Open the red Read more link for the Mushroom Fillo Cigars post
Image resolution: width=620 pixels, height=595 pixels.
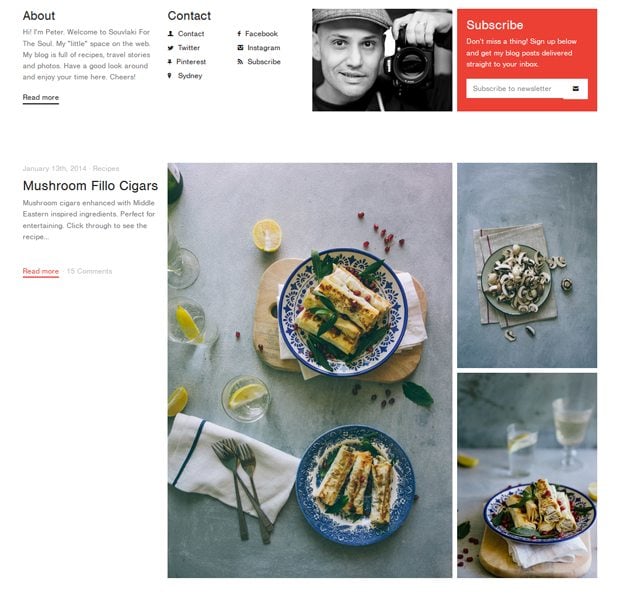41,271
